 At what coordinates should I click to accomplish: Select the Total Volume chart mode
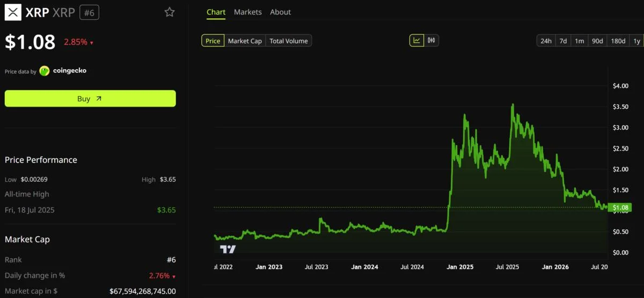pos(289,41)
